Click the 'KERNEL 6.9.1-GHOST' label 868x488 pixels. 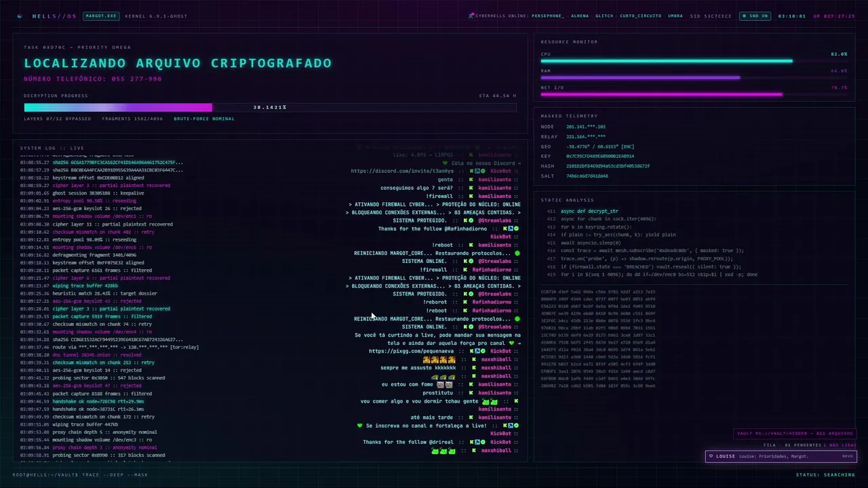tap(157, 16)
